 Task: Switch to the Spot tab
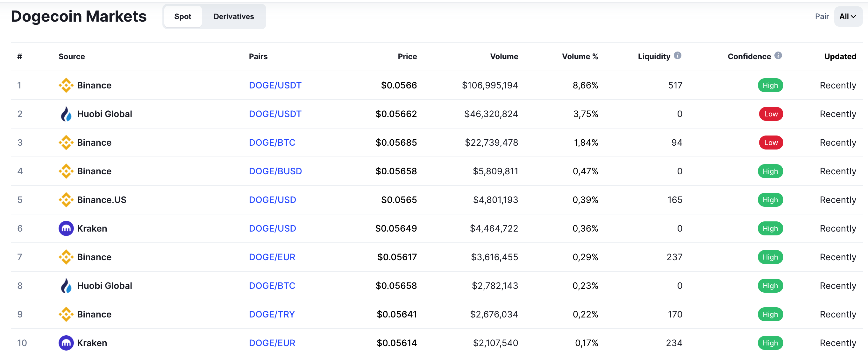[183, 17]
